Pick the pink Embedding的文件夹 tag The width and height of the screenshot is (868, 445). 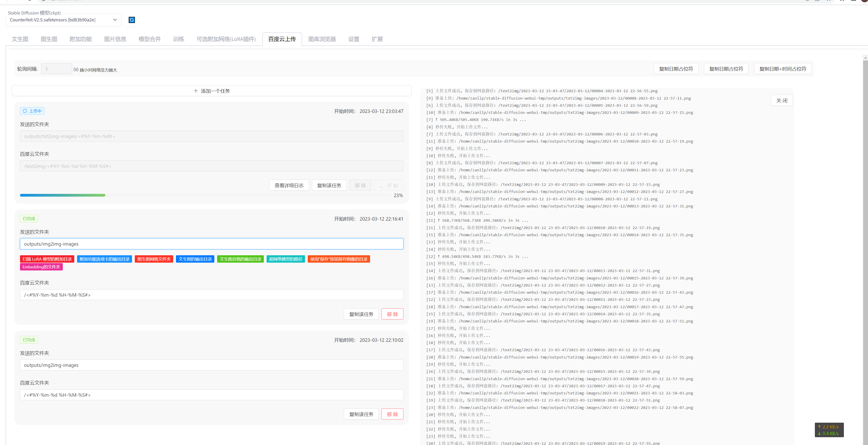(41, 267)
